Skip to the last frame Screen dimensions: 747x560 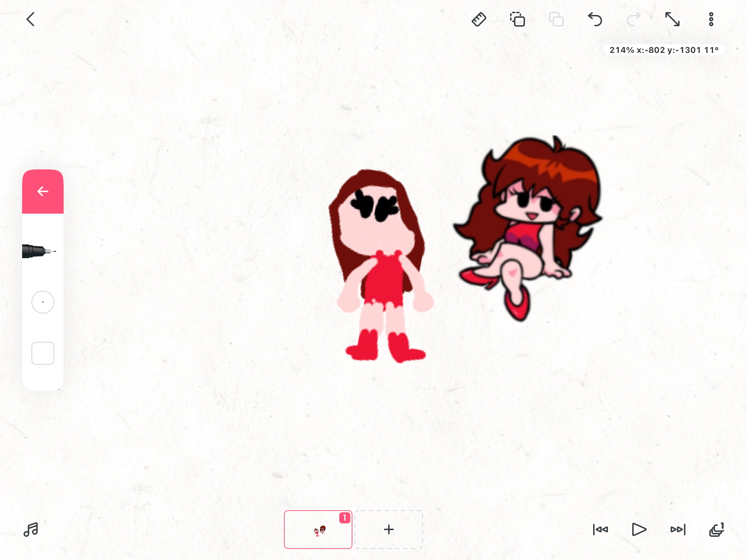coord(678,529)
